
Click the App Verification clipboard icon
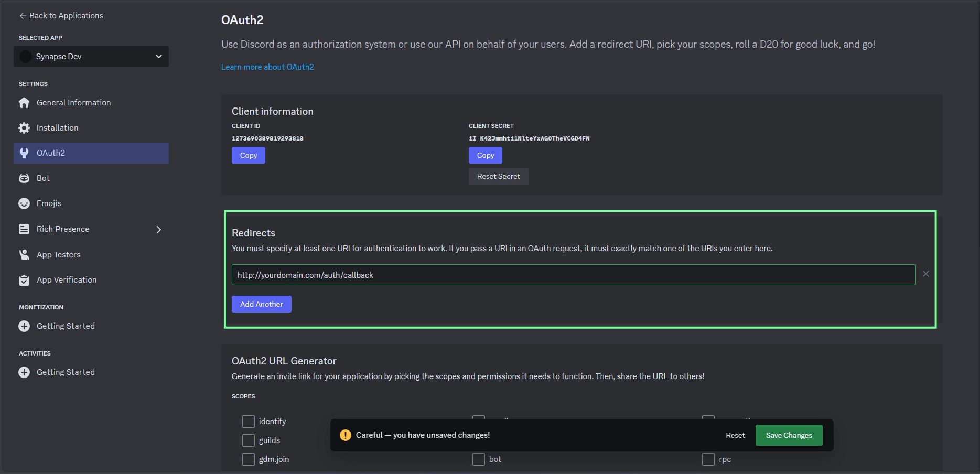24,280
